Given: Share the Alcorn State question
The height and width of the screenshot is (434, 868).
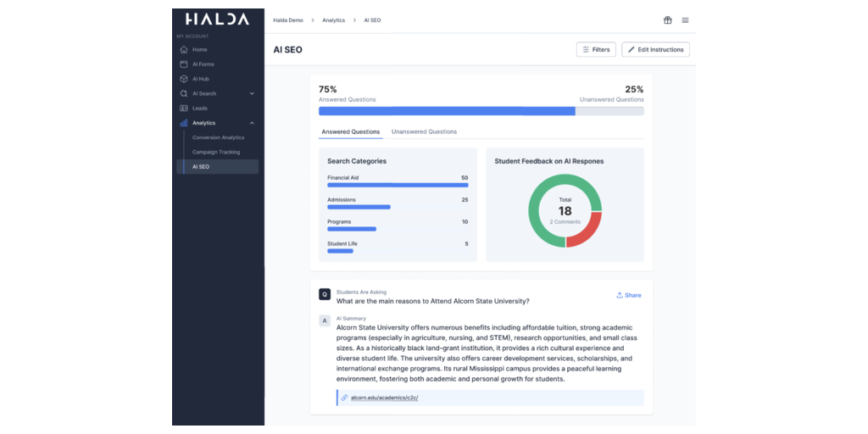Looking at the screenshot, I should coord(628,295).
